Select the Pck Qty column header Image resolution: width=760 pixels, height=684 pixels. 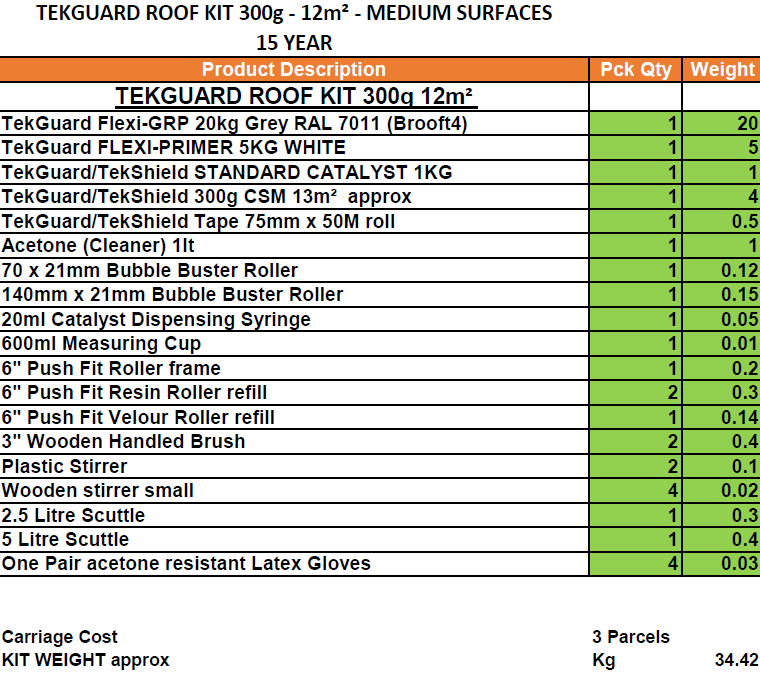coord(635,70)
